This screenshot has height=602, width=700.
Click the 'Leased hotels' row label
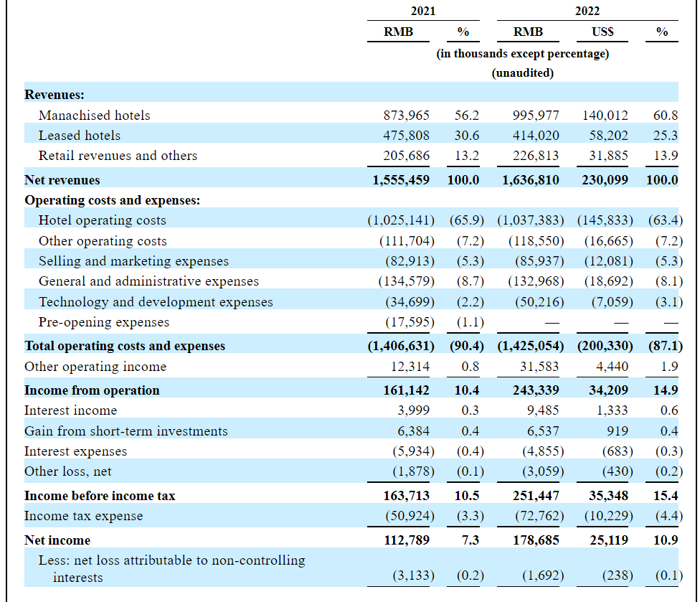point(80,136)
